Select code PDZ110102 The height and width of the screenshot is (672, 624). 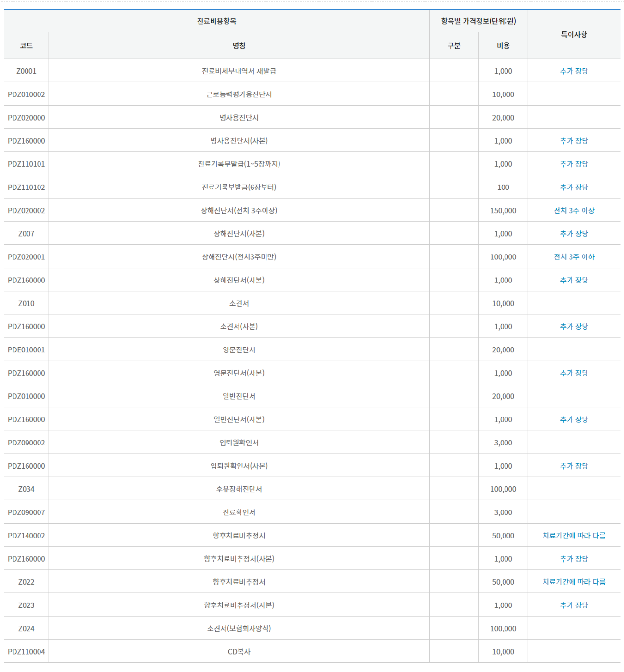click(x=27, y=187)
